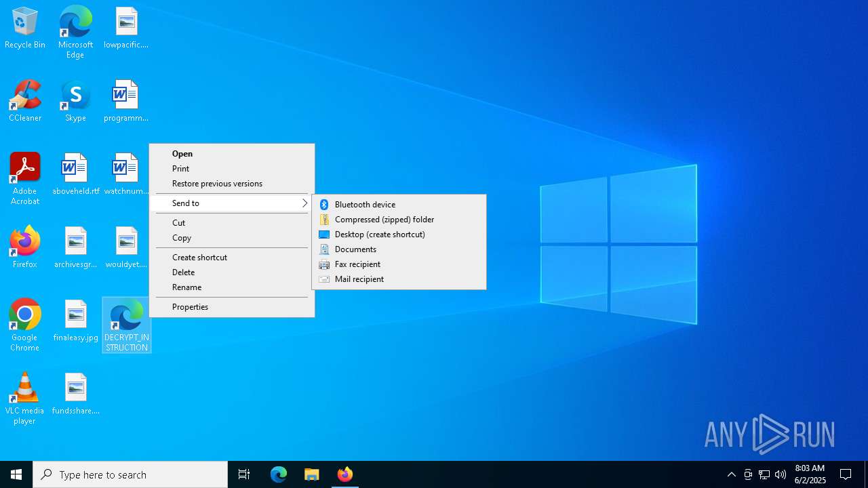The height and width of the screenshot is (488, 868).
Task: Choose Rename in the context menu
Action: tap(232, 287)
